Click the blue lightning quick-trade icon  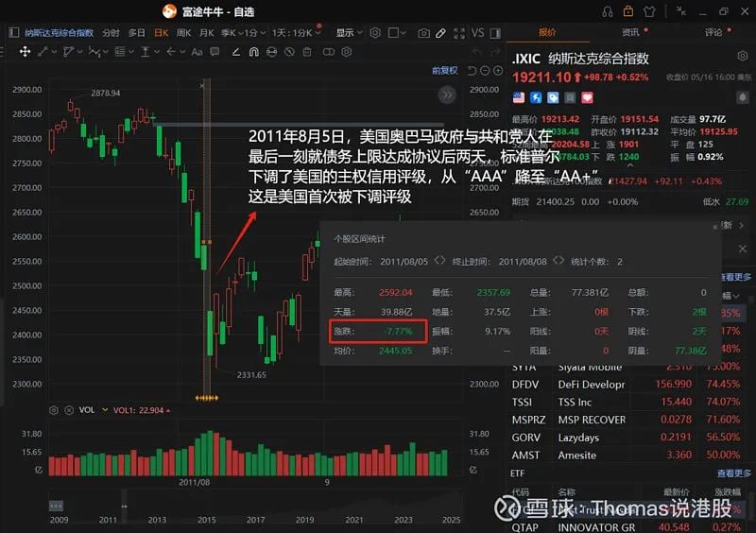coord(536,98)
